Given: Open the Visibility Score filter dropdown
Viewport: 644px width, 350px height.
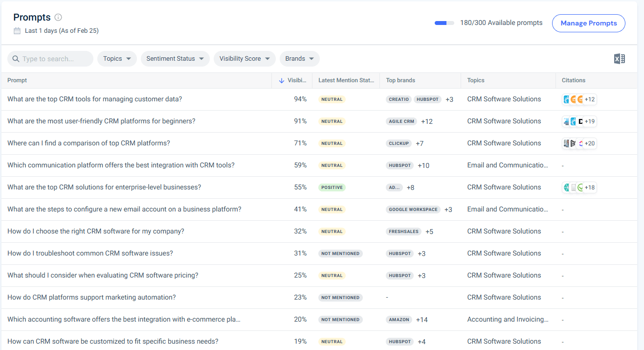Looking at the screenshot, I should pyautogui.click(x=244, y=59).
